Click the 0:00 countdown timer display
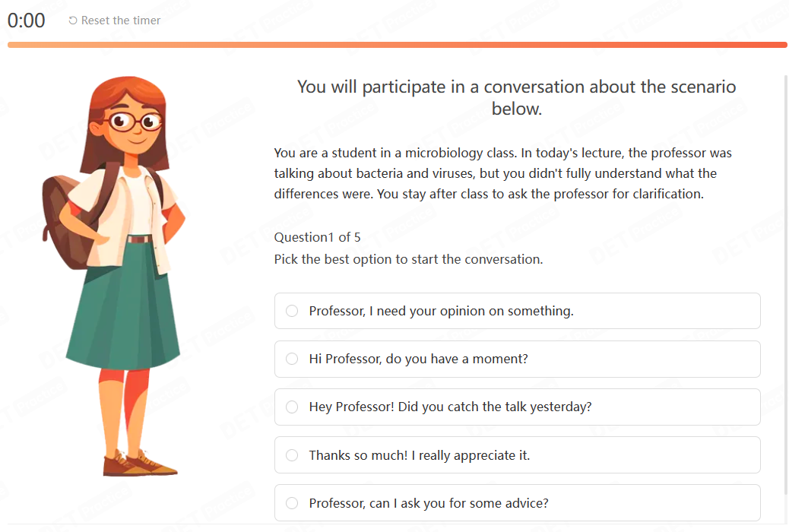Screen dimensions: 789x532 [x=26, y=21]
